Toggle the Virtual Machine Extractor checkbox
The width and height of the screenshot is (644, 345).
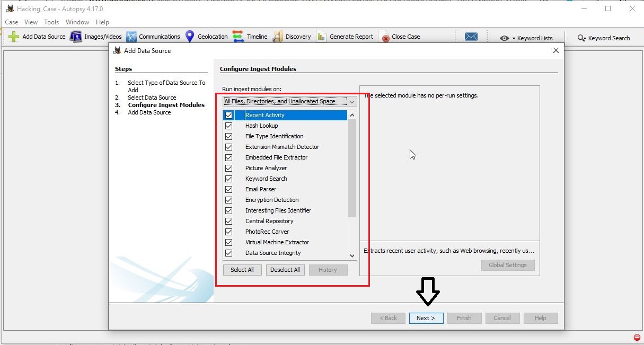(x=228, y=242)
